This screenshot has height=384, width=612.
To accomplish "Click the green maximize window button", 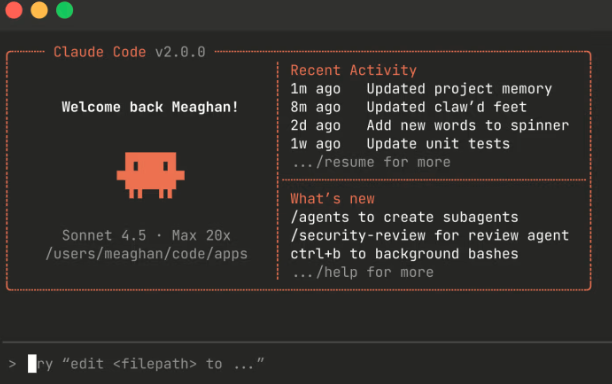I will 64,10.
